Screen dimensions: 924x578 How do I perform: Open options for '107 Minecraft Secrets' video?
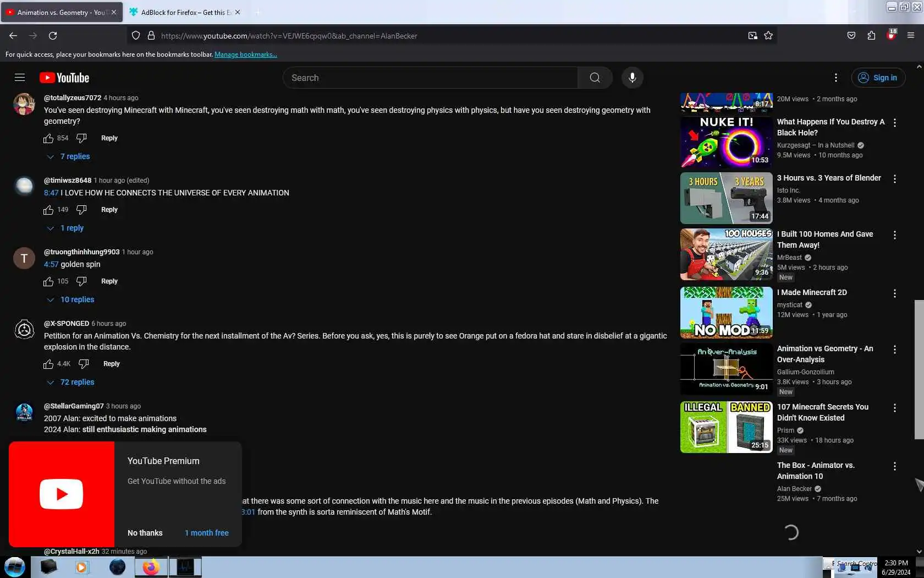(895, 408)
